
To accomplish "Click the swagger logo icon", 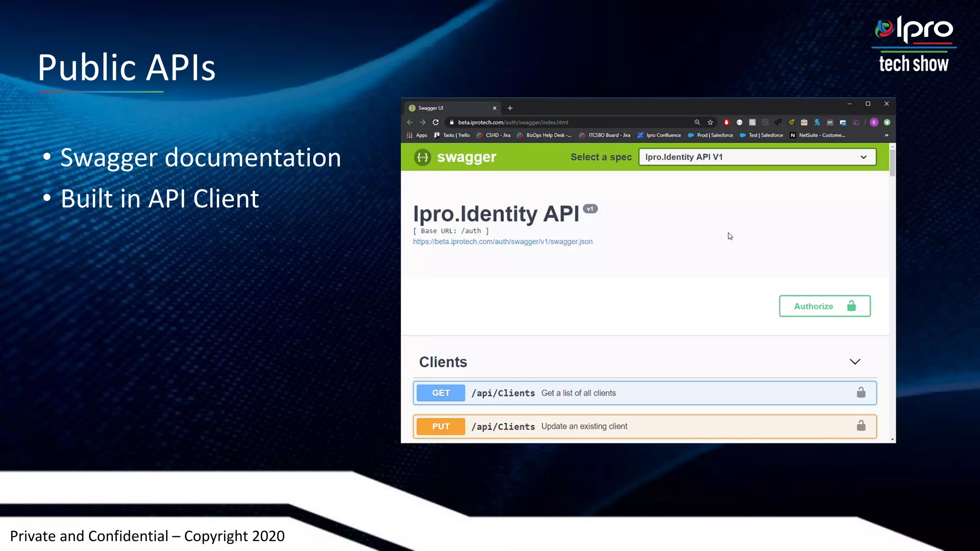I will point(423,157).
